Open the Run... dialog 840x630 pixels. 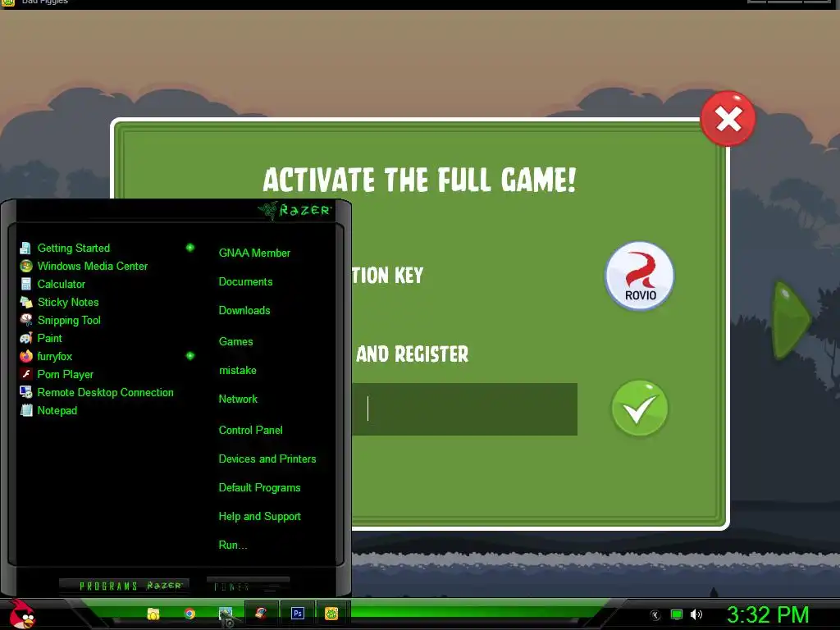(x=233, y=546)
